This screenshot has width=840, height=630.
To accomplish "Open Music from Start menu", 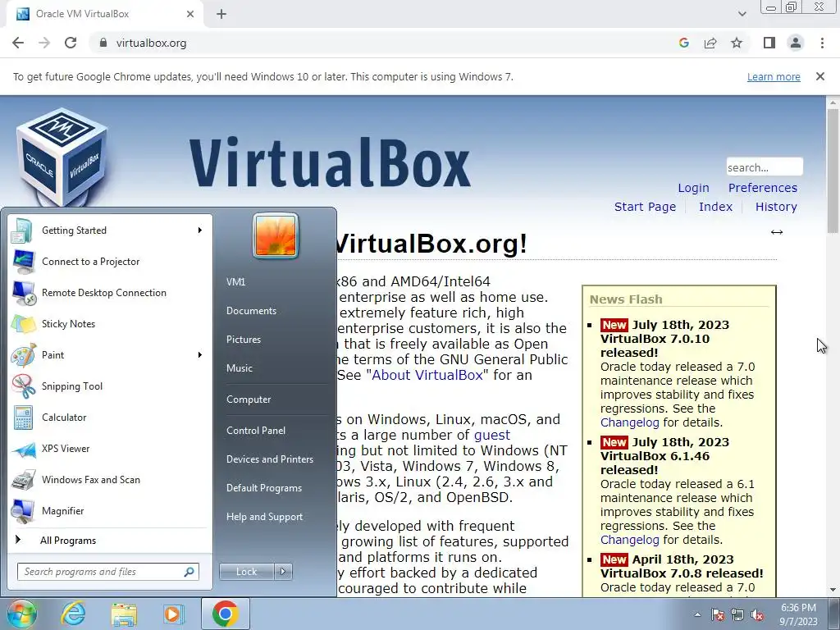I will click(x=239, y=368).
